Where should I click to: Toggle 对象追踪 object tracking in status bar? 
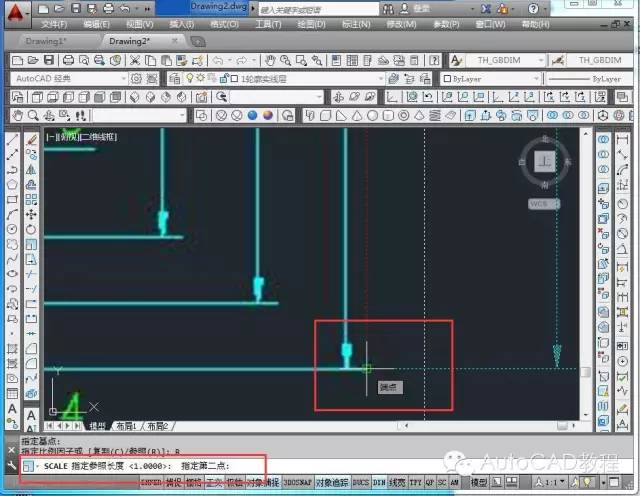click(332, 482)
